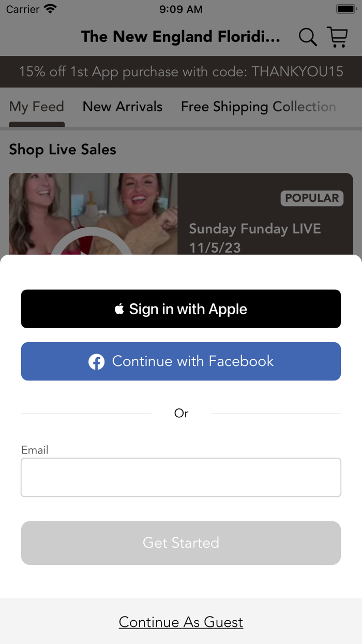The height and width of the screenshot is (644, 362).
Task: Tap the battery indicator icon
Action: click(x=345, y=9)
